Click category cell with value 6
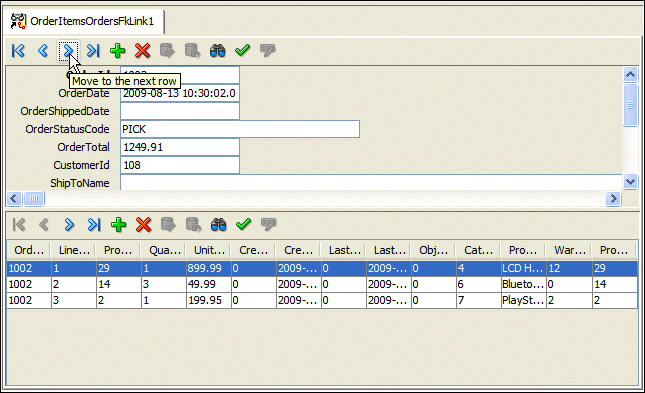 (478, 284)
